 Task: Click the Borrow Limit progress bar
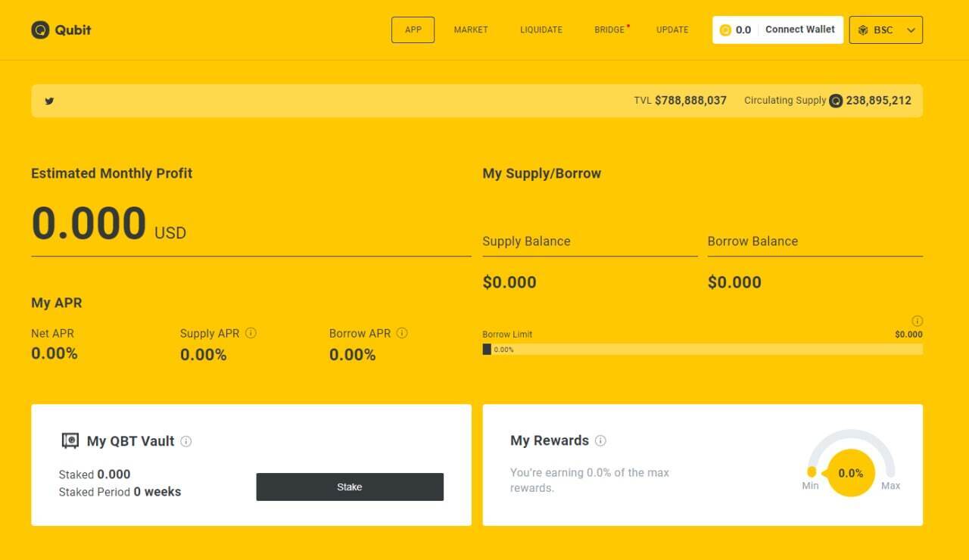703,350
